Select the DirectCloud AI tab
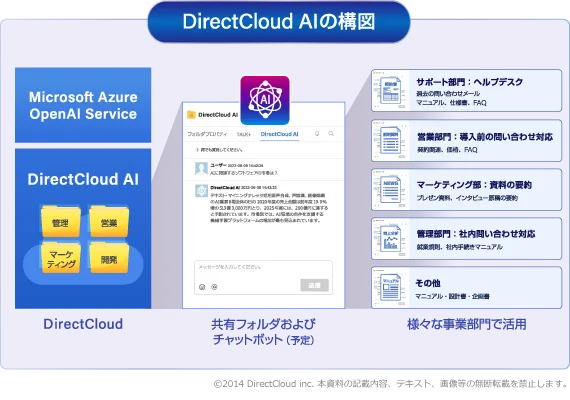The image size is (570, 400). (x=280, y=134)
